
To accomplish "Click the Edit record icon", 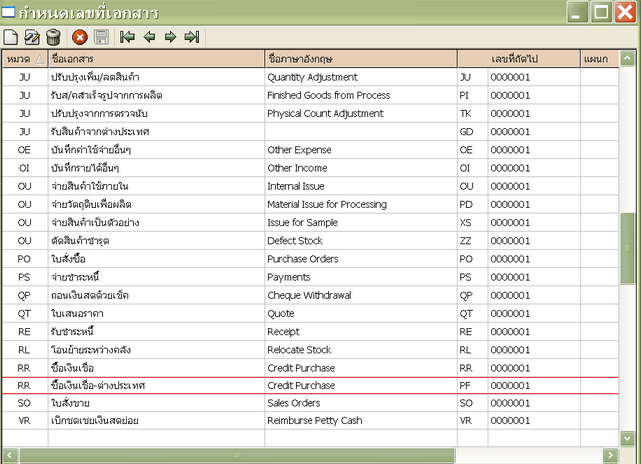I will point(32,37).
